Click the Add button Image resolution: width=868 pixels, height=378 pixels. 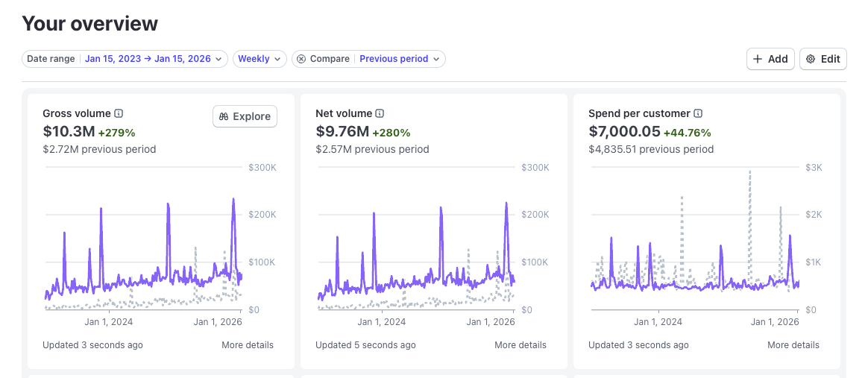[770, 59]
